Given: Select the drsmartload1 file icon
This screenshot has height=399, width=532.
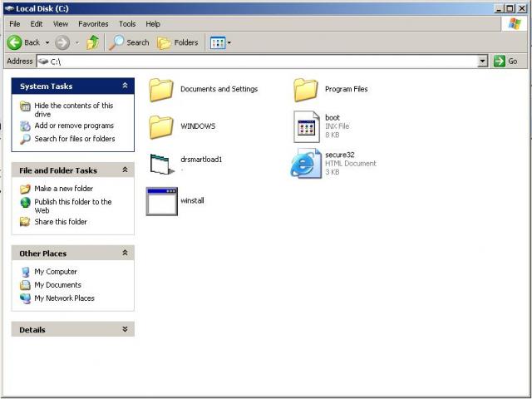Looking at the screenshot, I should pos(163,164).
